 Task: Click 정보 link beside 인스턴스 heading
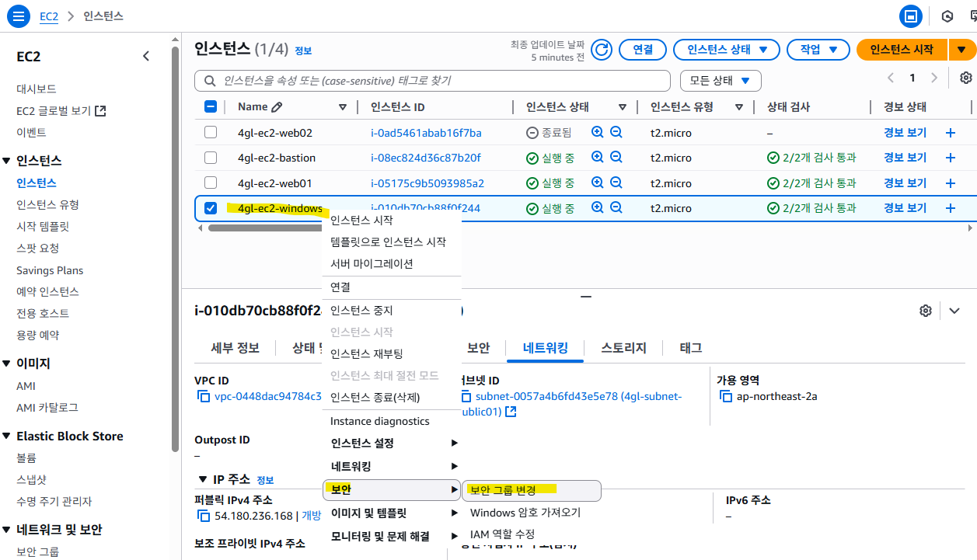click(x=303, y=51)
